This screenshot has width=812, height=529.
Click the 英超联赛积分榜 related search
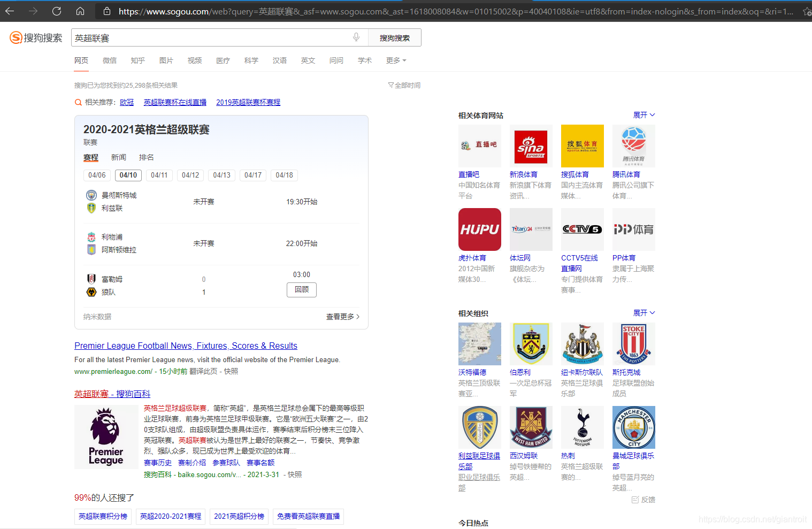pos(103,516)
